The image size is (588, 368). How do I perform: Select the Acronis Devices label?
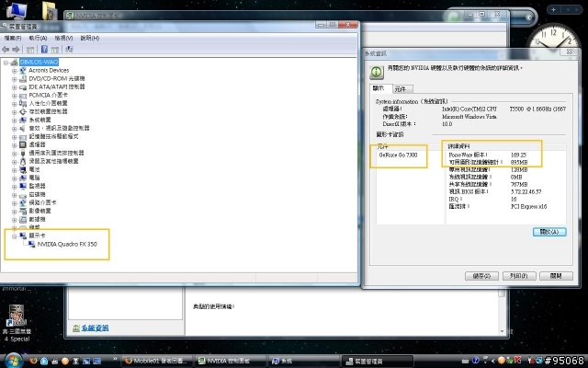point(49,71)
